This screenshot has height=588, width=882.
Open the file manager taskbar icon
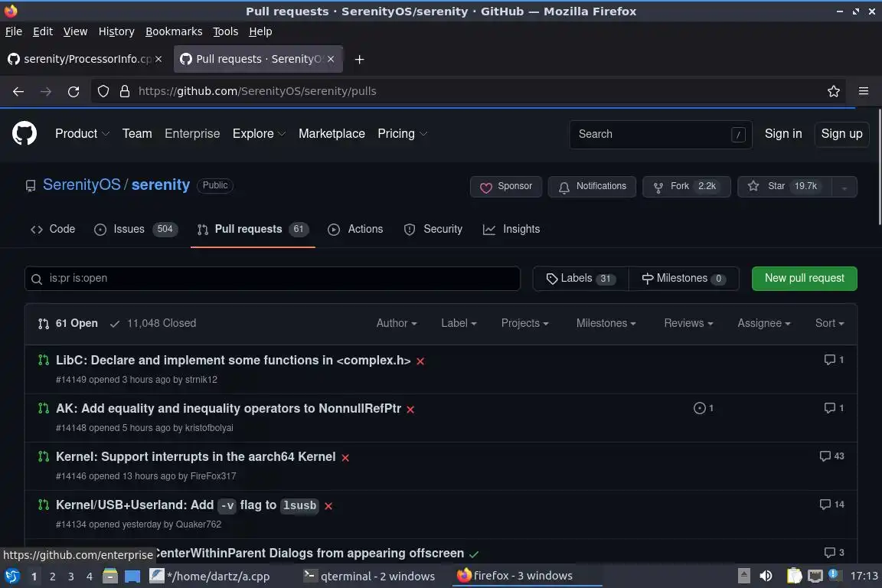pos(110,576)
